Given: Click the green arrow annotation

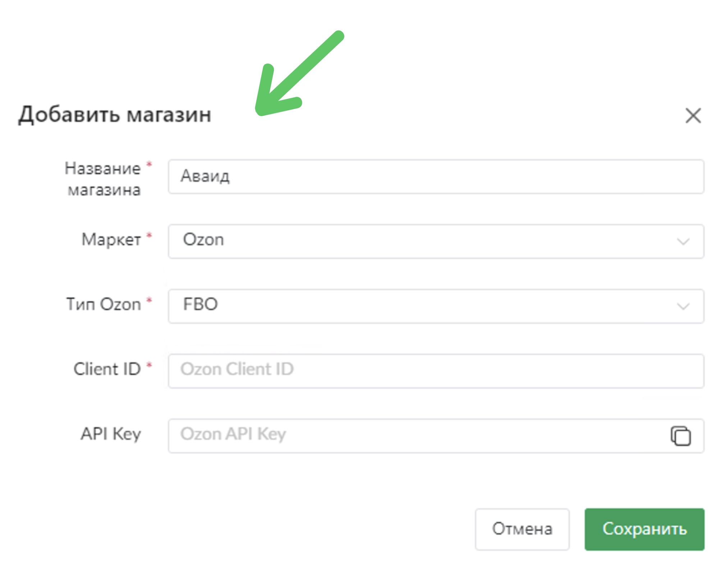Looking at the screenshot, I should pyautogui.click(x=299, y=74).
